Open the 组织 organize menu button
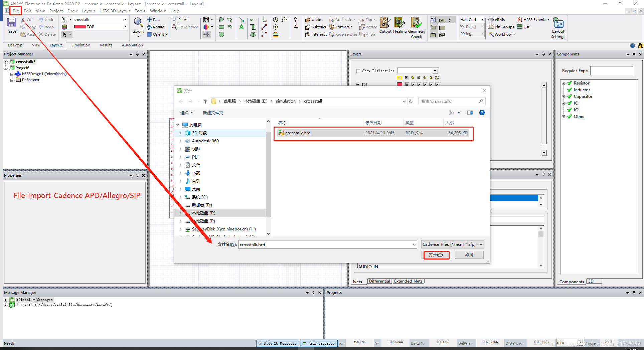 pyautogui.click(x=186, y=113)
